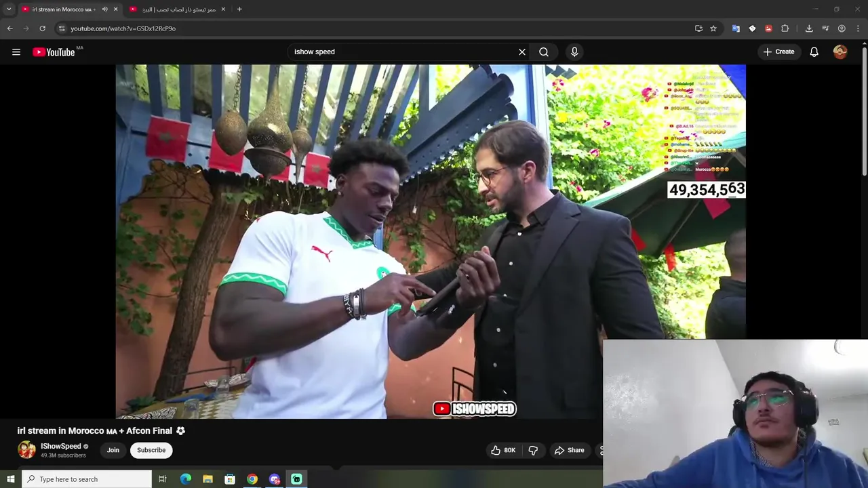Open the IShowSpeed channel name link
The width and height of the screenshot is (868, 488).
point(60,446)
